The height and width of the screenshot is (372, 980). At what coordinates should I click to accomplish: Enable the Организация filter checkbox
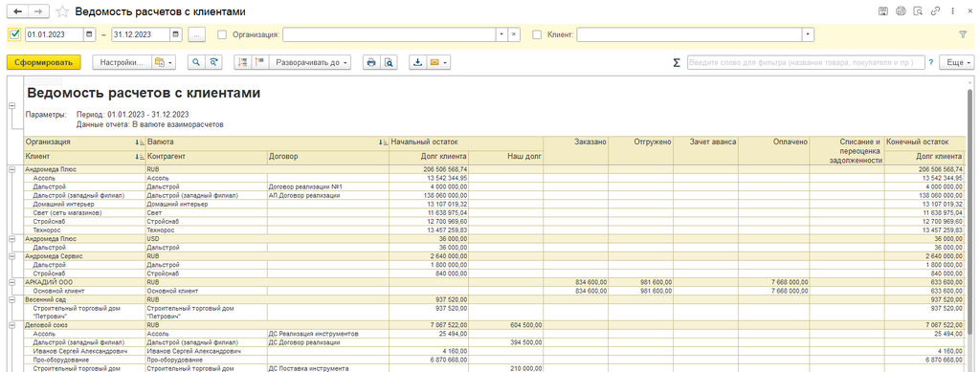point(222,35)
